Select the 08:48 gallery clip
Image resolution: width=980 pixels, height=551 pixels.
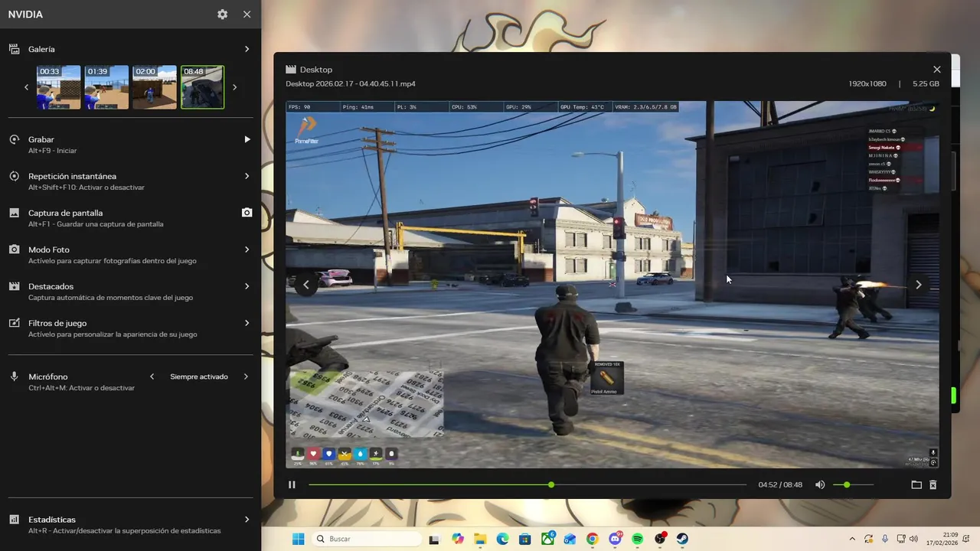[202, 86]
